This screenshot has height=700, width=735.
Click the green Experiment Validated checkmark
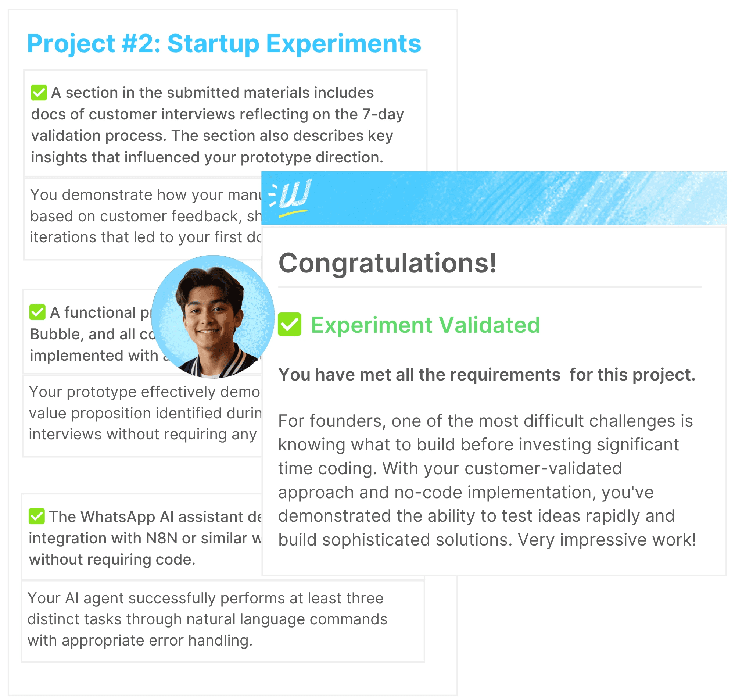(x=290, y=325)
